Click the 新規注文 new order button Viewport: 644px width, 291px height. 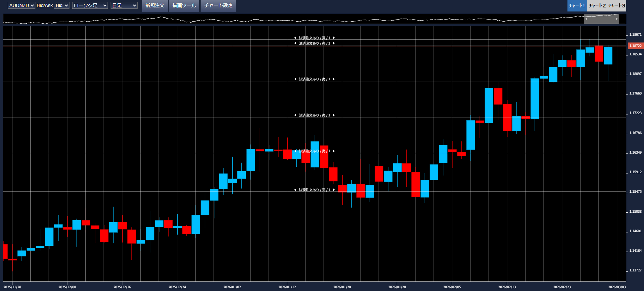[x=155, y=5]
